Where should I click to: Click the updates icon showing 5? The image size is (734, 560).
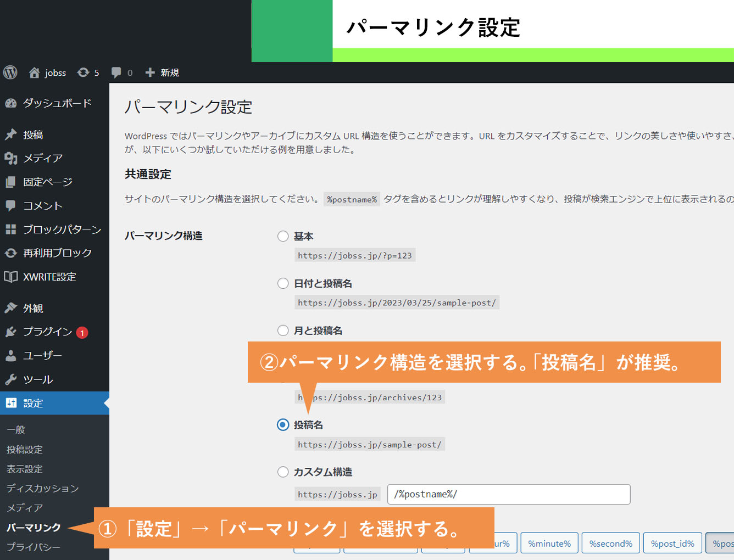(83, 72)
